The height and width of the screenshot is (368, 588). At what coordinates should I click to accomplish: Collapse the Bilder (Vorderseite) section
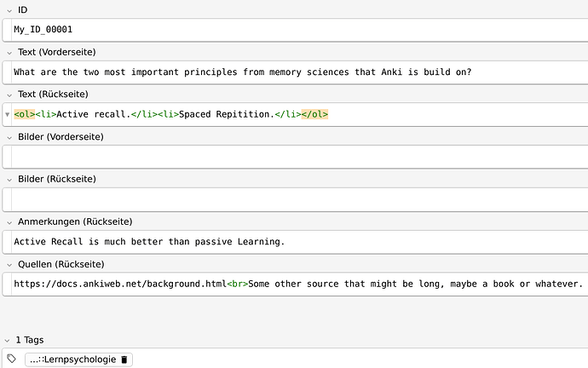(x=9, y=137)
